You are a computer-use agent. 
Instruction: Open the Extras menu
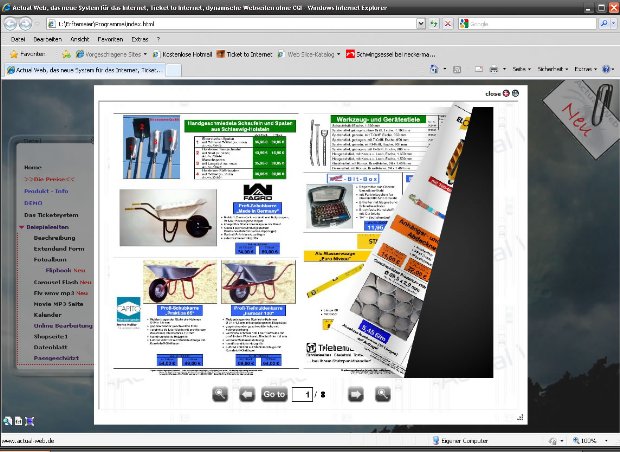(138, 39)
